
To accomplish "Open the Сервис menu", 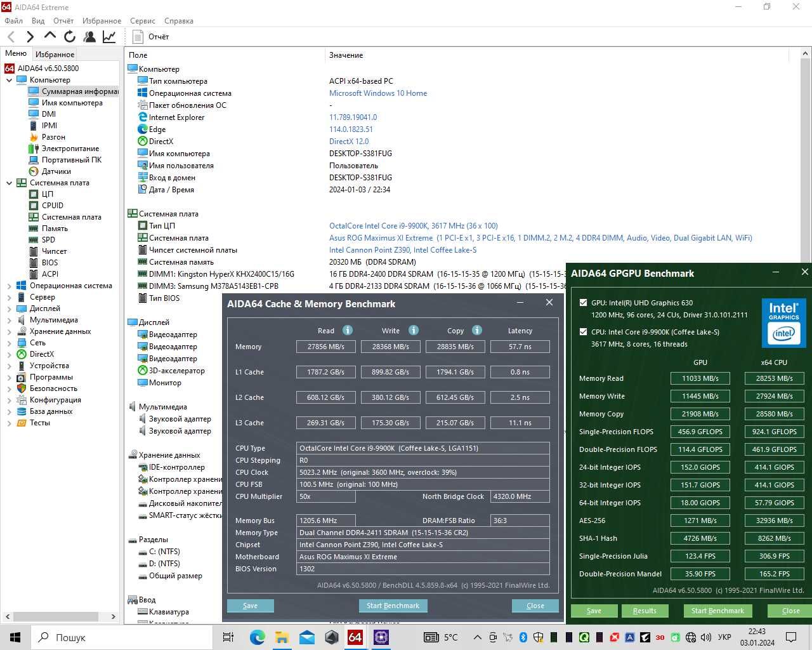I will [143, 21].
